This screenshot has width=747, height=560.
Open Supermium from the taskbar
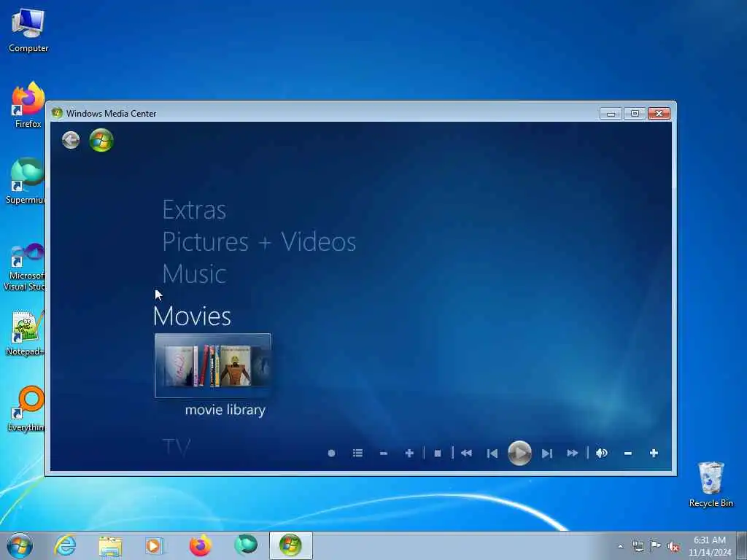(246, 545)
